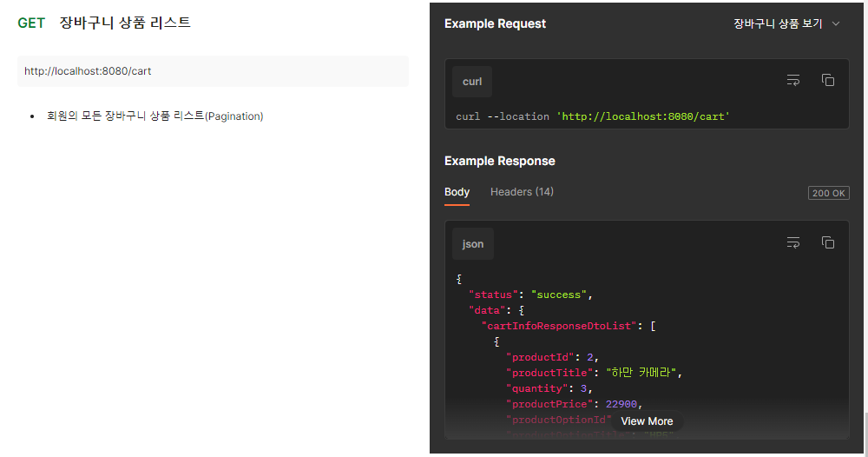Click the 22900 product price value
This screenshot has width=868, height=457.
tap(621, 404)
